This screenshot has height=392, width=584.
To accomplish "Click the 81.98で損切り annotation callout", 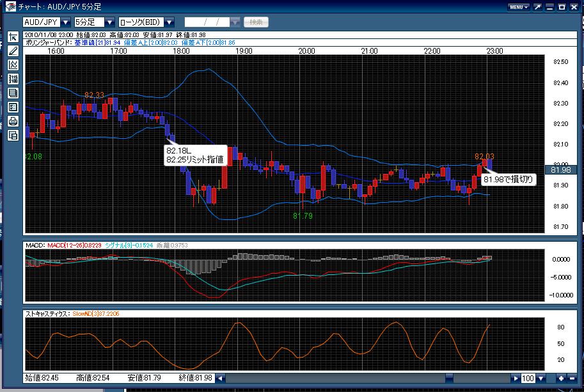I will 509,180.
